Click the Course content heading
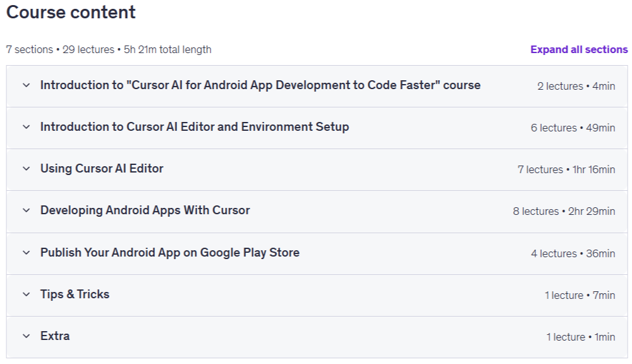Viewport: 632px width, 364px height. [x=71, y=12]
